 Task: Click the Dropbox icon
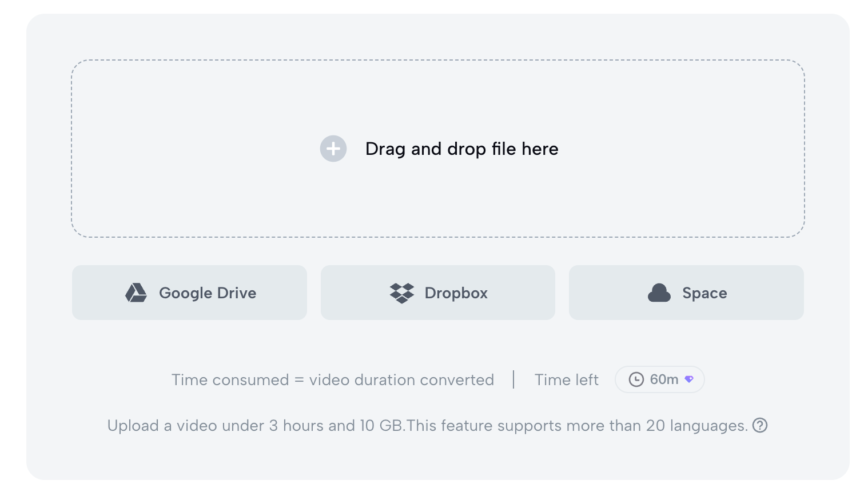point(402,293)
